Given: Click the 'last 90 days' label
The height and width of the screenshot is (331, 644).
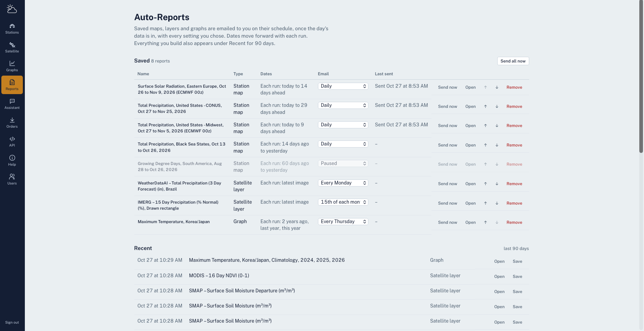Looking at the screenshot, I should coord(516,249).
